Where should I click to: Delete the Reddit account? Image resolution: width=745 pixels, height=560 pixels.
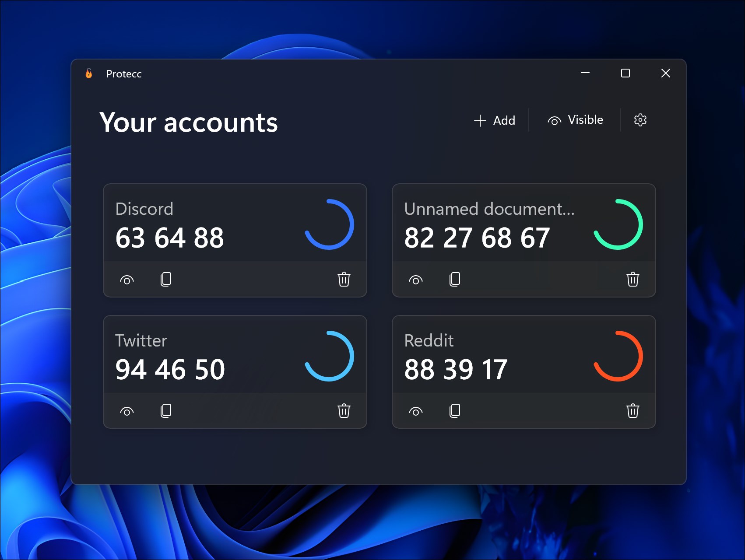coord(633,410)
